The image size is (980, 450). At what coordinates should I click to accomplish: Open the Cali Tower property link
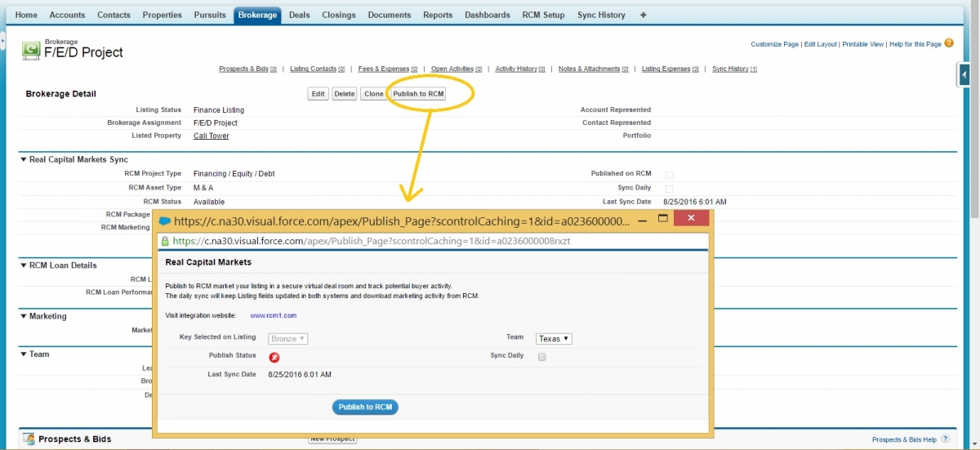coord(212,136)
